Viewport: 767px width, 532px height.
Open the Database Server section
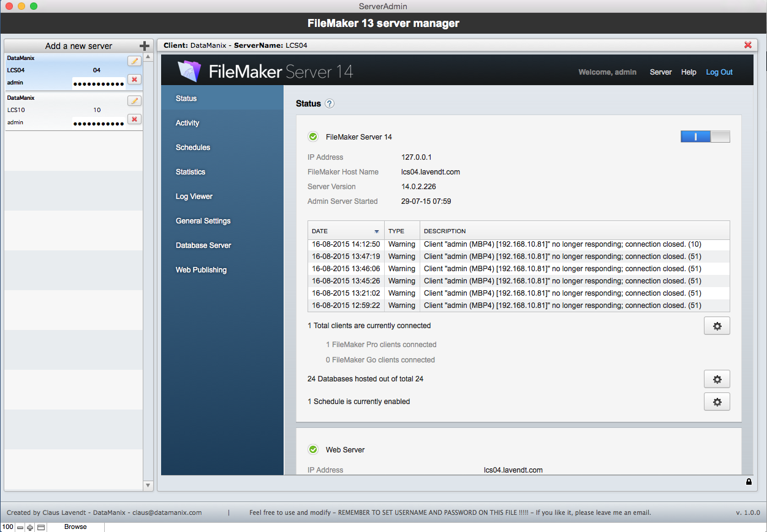(222, 245)
